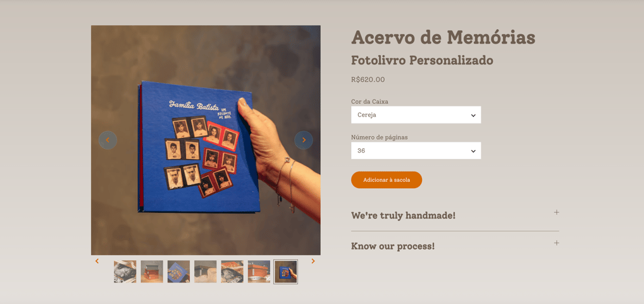This screenshot has height=304, width=644.
Task: Click the Acervo de Memórias product title
Action: coord(443,37)
